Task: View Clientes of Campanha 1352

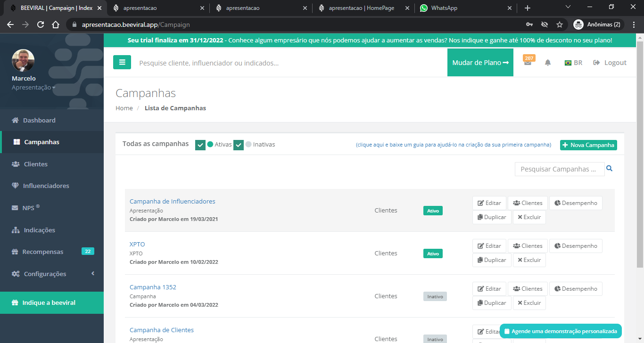Action: pos(528,289)
